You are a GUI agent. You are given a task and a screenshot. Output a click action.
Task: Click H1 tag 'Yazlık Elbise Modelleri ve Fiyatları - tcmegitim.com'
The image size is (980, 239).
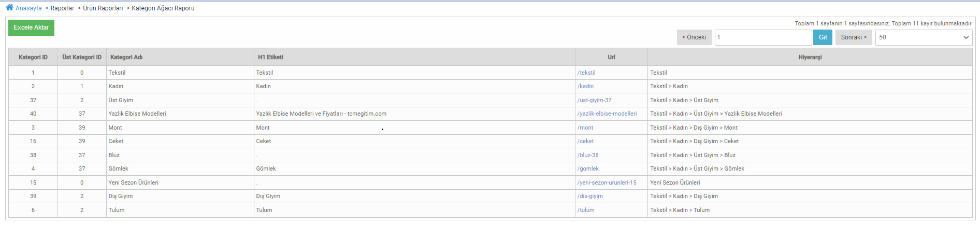click(x=321, y=114)
